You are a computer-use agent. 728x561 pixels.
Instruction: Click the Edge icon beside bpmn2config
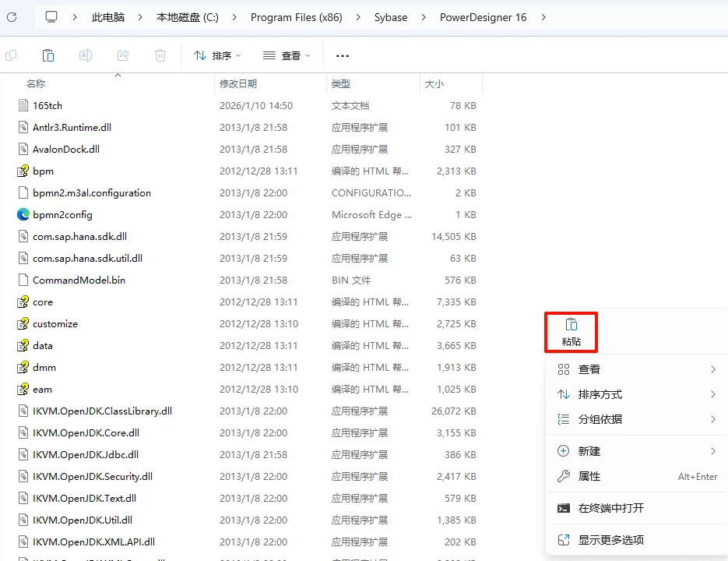(x=23, y=214)
